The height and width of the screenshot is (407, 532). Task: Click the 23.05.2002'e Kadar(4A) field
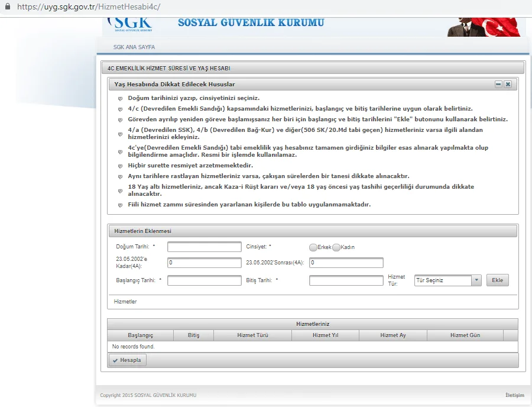205,263
